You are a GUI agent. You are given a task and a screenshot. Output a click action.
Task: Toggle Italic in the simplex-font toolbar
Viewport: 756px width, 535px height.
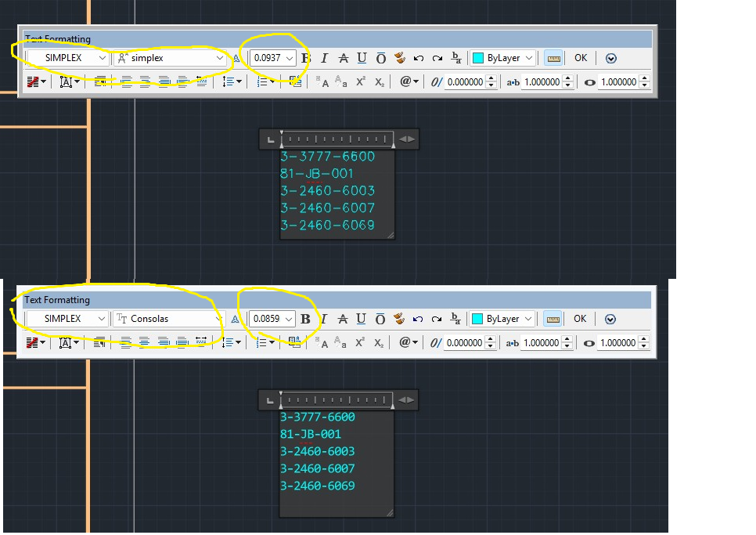325,59
